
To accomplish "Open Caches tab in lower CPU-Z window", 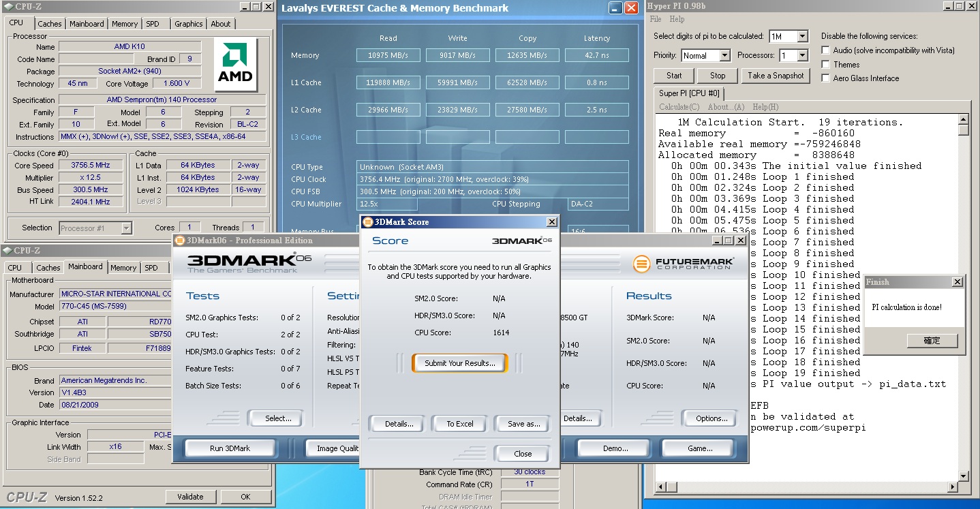I will (x=48, y=268).
